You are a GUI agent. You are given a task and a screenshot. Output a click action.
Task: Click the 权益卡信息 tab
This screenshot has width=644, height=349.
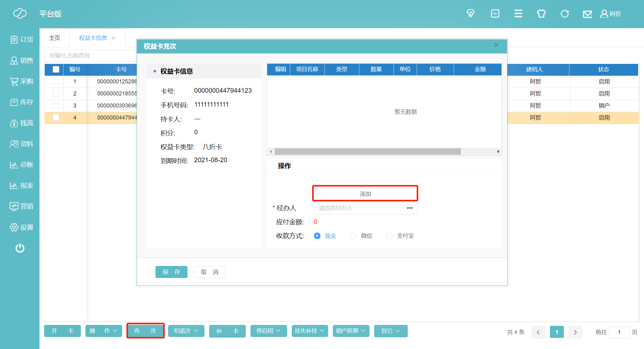93,38
